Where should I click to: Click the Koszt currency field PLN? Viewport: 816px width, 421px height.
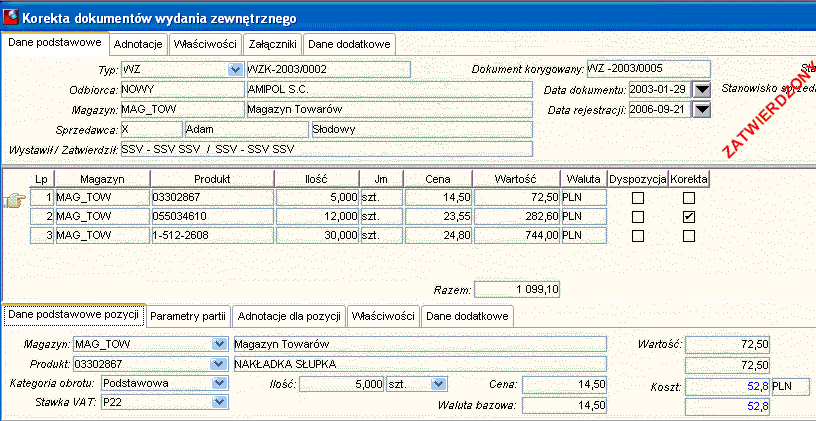pyautogui.click(x=791, y=387)
